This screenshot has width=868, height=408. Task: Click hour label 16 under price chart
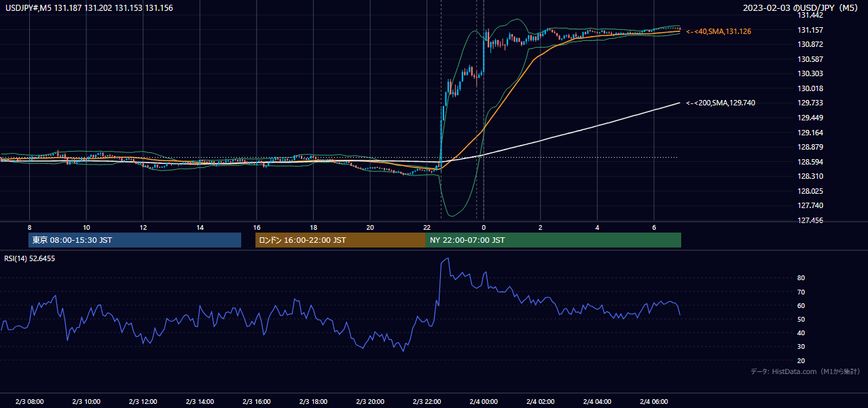(x=257, y=227)
